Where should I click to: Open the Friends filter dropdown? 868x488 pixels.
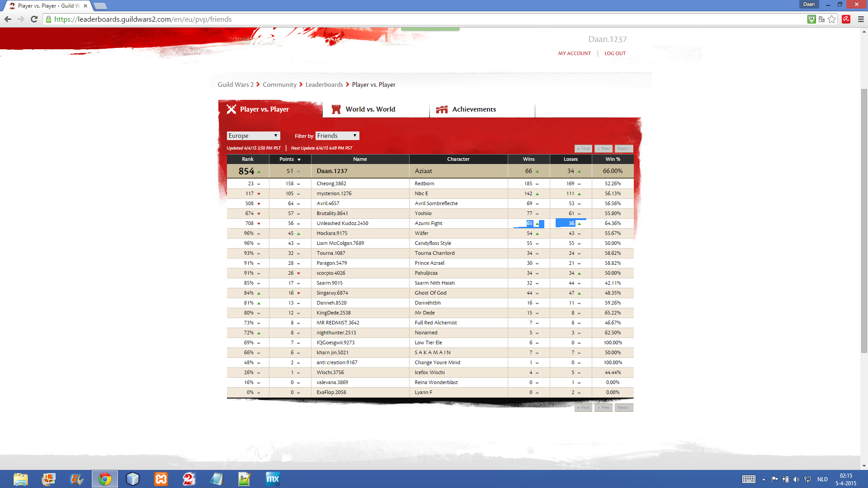point(337,136)
